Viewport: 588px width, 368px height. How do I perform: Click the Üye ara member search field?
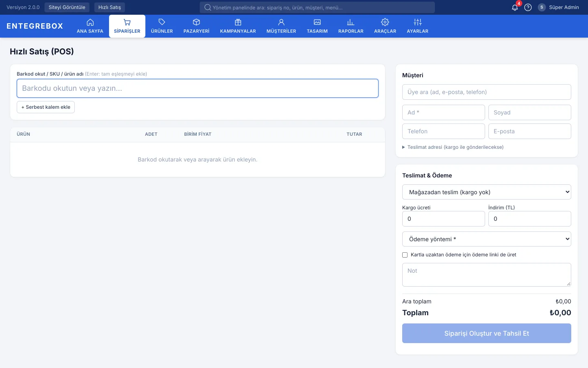coord(487,92)
